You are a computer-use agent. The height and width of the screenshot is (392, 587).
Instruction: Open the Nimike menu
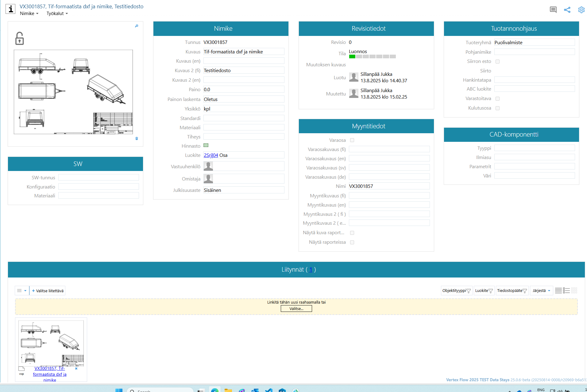29,14
